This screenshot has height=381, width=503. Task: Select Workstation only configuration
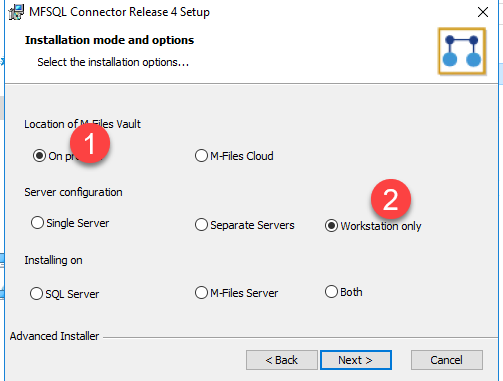(373, 226)
